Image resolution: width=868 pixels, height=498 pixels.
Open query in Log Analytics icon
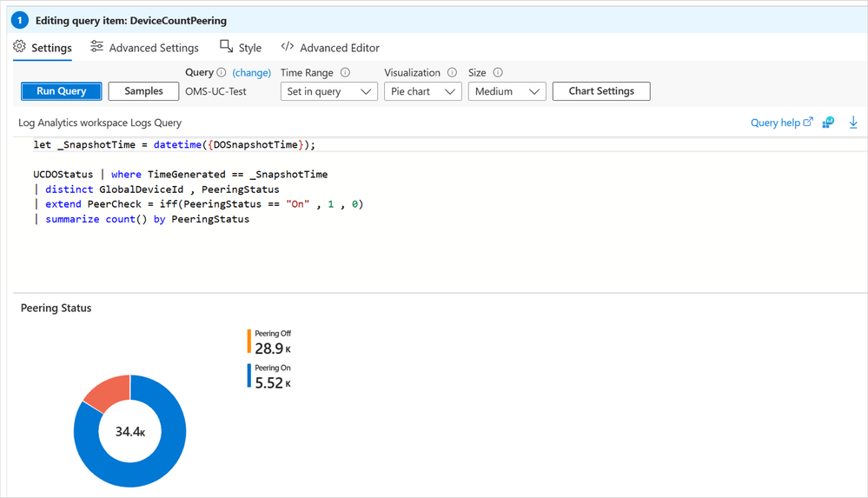coord(828,123)
